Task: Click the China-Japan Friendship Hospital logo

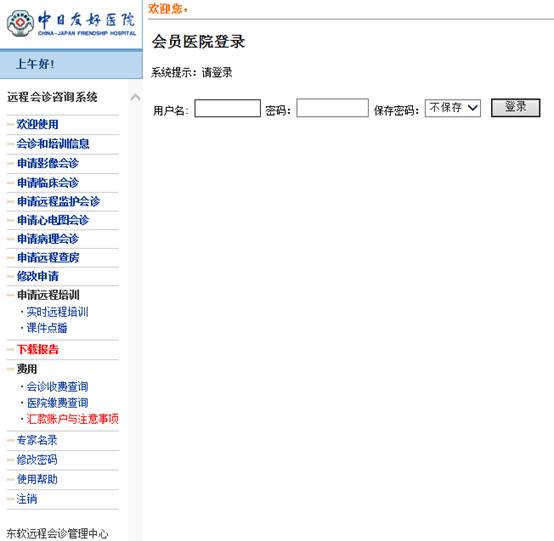Action: coord(71,23)
